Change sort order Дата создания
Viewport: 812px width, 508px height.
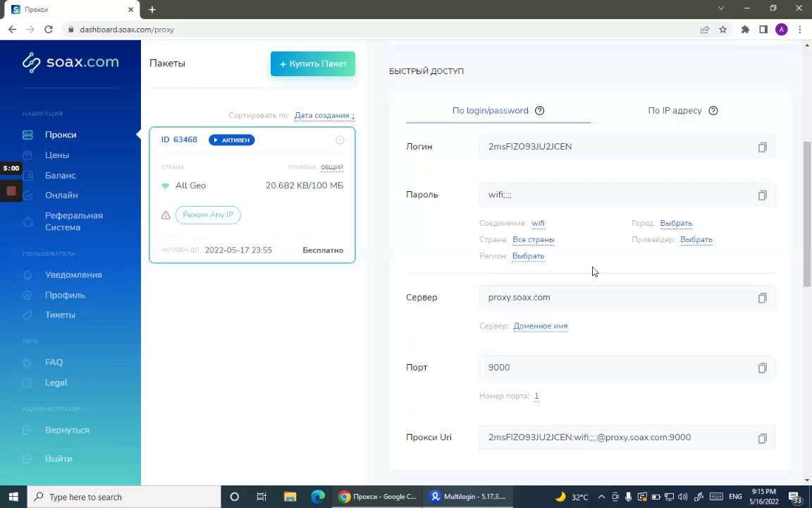pos(325,115)
